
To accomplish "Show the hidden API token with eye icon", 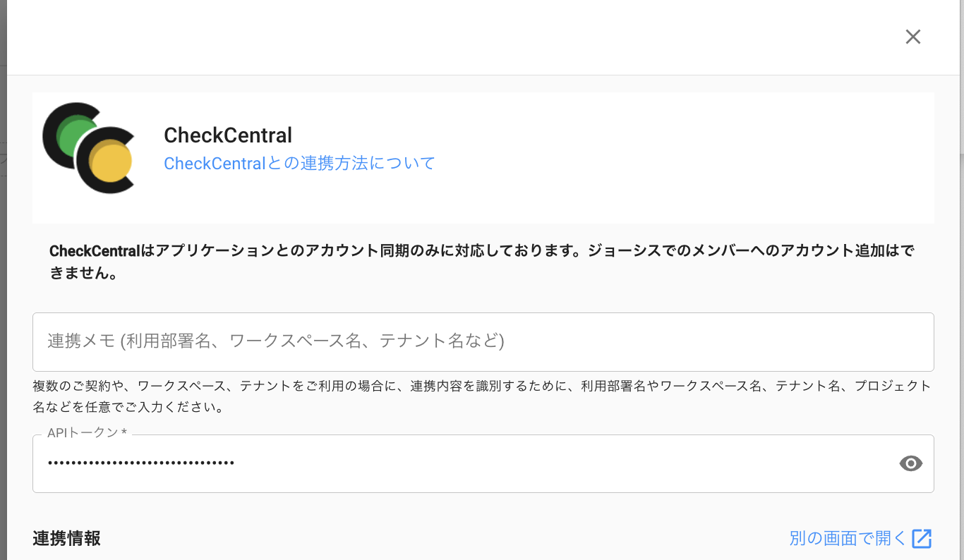I will pos(911,463).
